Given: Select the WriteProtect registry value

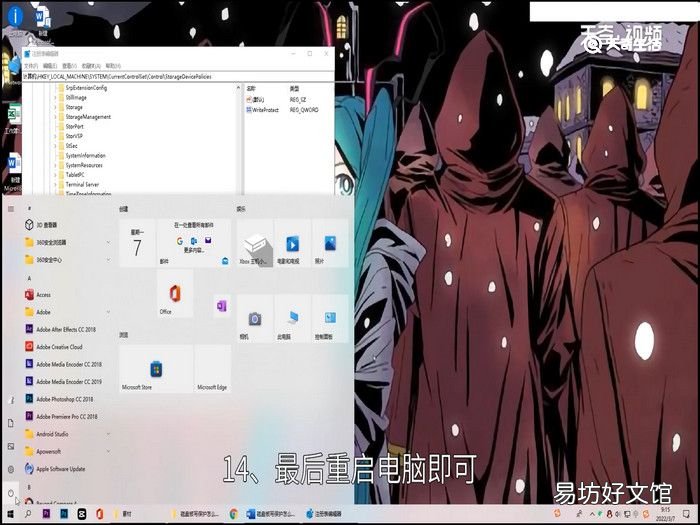Looking at the screenshot, I should pos(262,110).
